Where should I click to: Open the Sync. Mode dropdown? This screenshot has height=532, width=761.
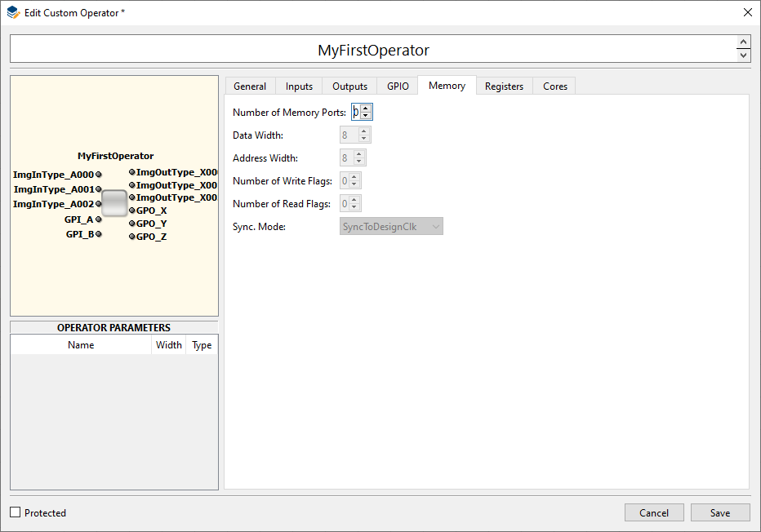pyautogui.click(x=391, y=227)
